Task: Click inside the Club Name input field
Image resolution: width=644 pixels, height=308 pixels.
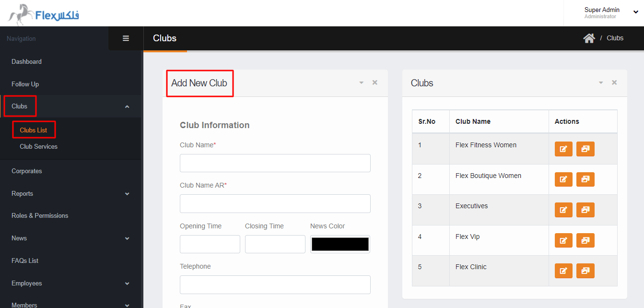Action: [275, 163]
